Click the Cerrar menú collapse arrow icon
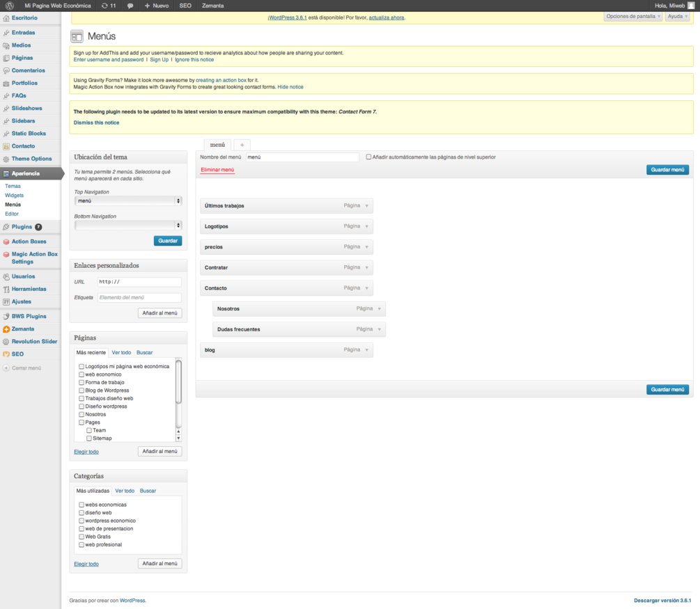 point(6,368)
